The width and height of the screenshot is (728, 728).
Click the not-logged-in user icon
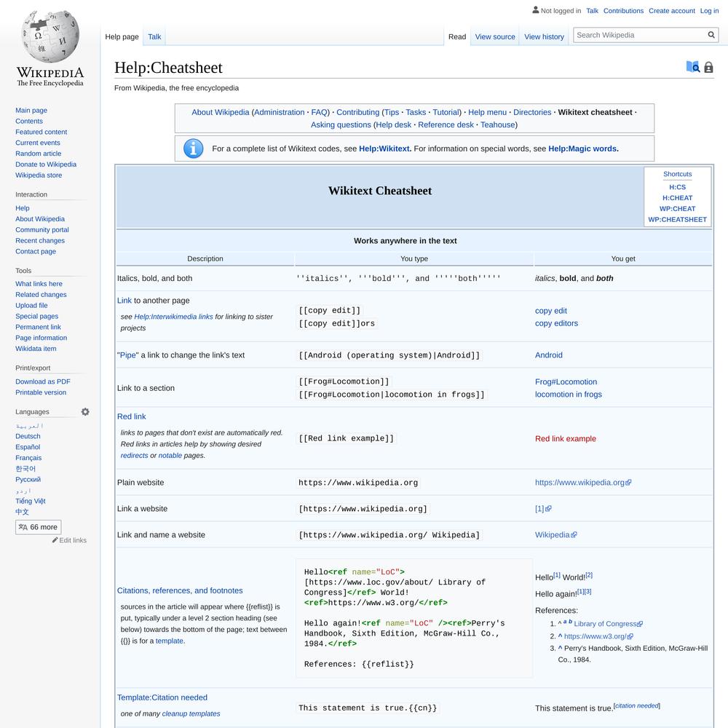click(x=536, y=11)
